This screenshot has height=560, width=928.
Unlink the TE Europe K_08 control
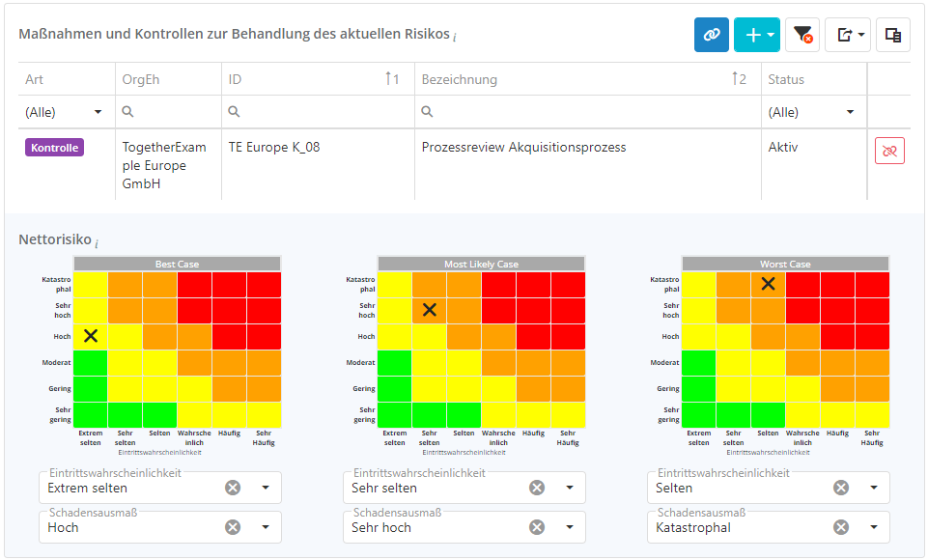pos(889,151)
